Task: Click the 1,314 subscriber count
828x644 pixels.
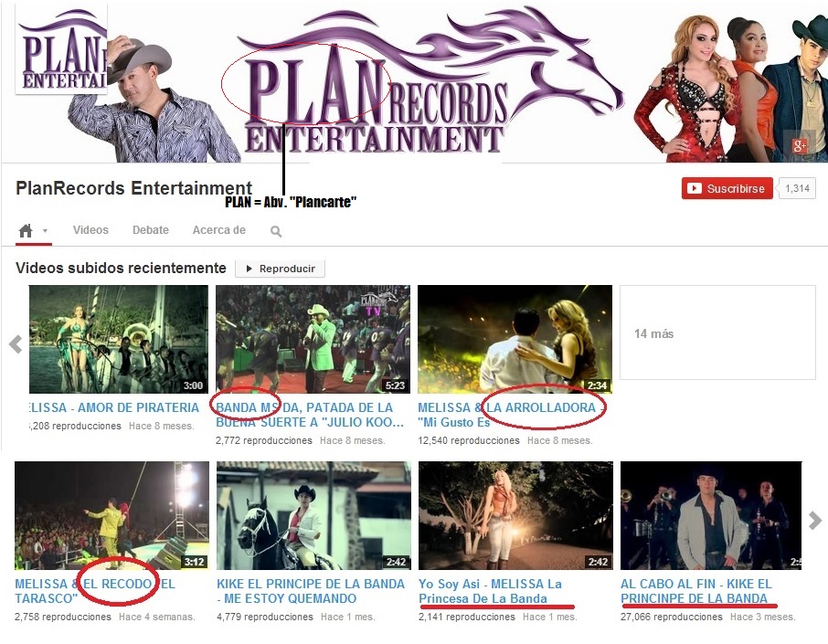Action: tap(796, 188)
